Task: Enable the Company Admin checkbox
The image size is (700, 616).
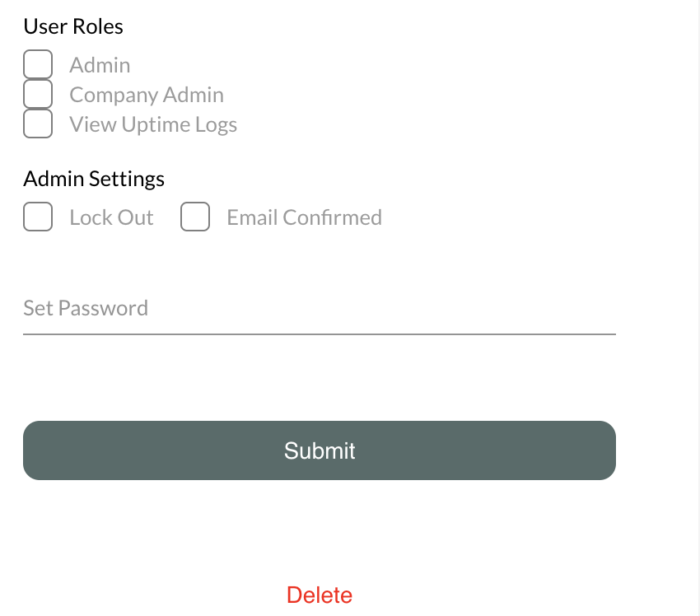Action: (38, 95)
